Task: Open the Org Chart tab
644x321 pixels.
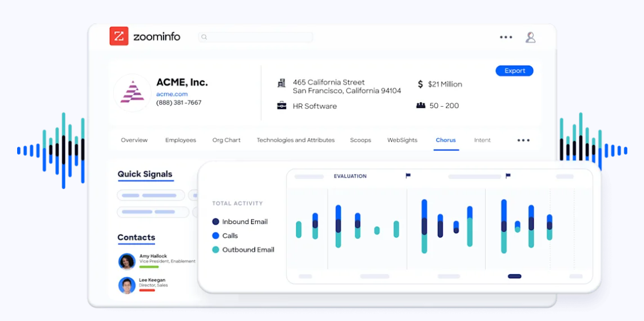Action: point(226,140)
